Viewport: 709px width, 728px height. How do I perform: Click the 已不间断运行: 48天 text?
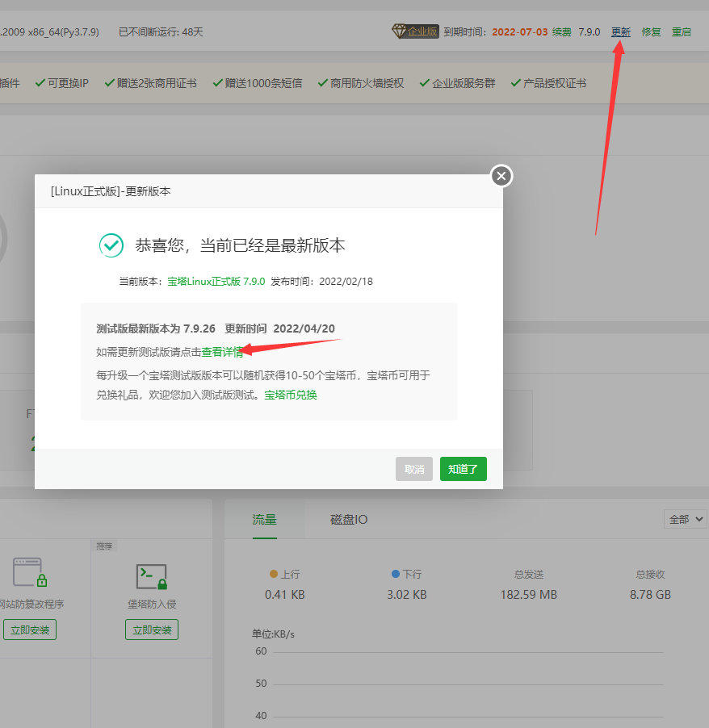pos(161,32)
